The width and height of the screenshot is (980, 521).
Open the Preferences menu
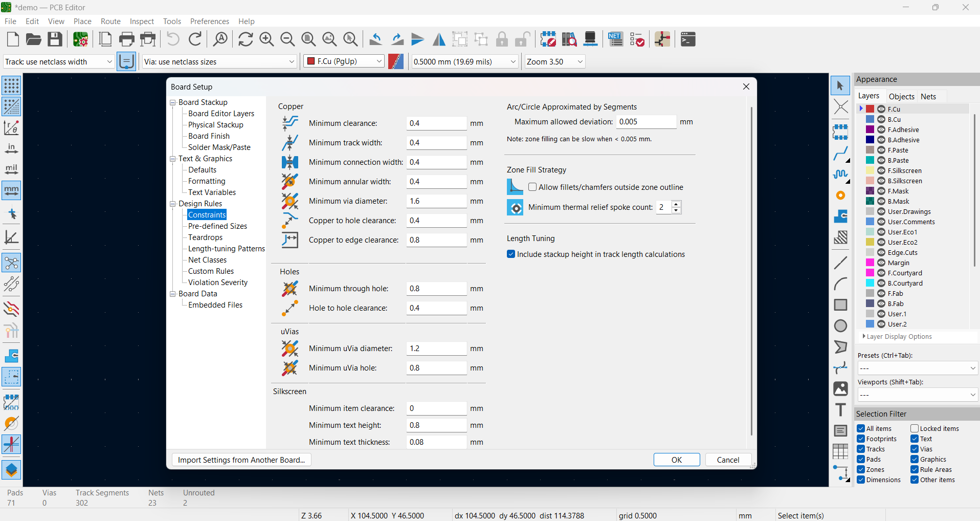(x=209, y=21)
